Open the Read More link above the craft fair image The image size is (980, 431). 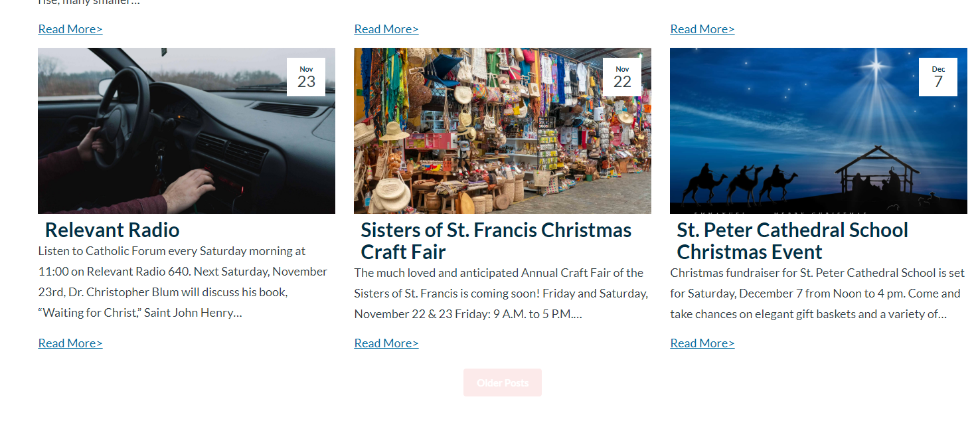click(x=386, y=29)
